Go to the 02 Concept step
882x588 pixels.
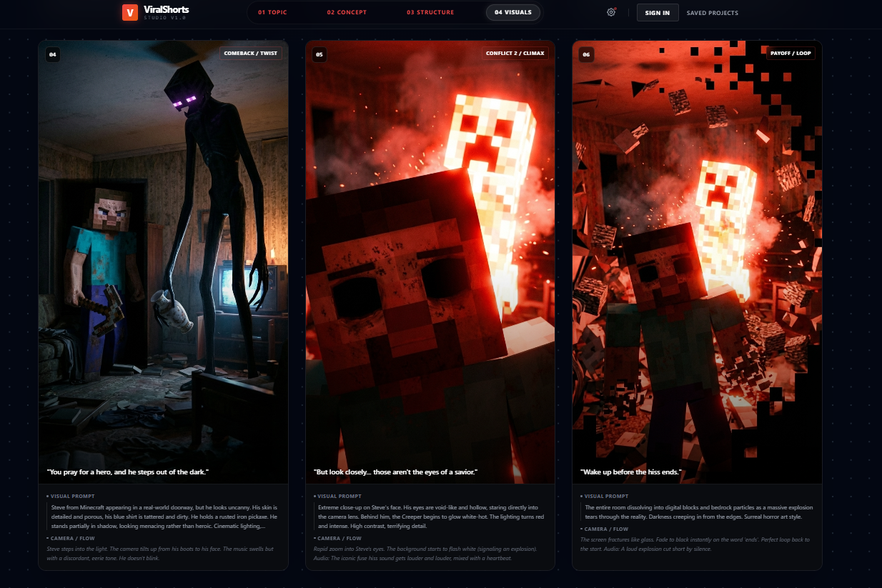point(347,12)
